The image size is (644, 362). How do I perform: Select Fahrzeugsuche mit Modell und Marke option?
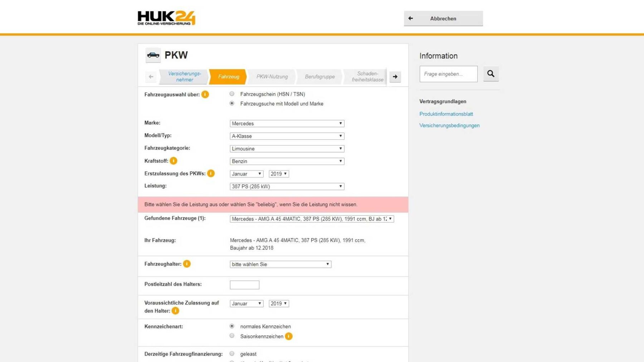232,103
